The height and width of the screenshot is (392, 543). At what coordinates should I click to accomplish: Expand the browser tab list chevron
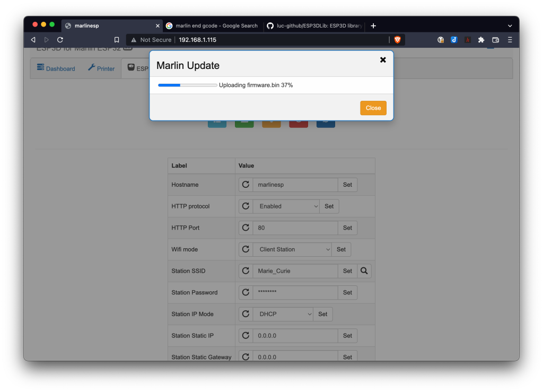(510, 25)
